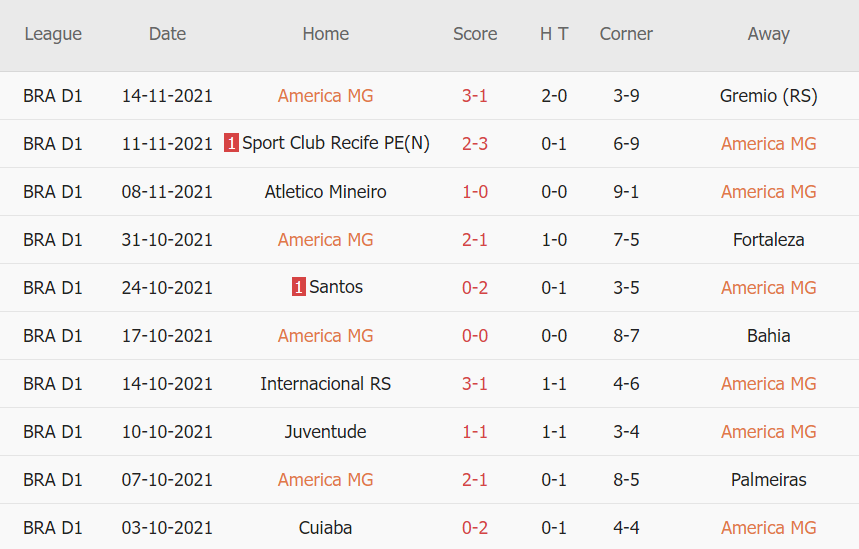This screenshot has width=859, height=549.
Task: Open Fortaleza away team link
Action: point(768,240)
